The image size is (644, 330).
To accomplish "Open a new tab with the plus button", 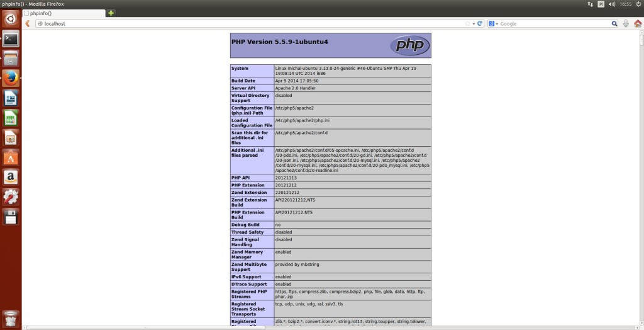I will tap(111, 13).
